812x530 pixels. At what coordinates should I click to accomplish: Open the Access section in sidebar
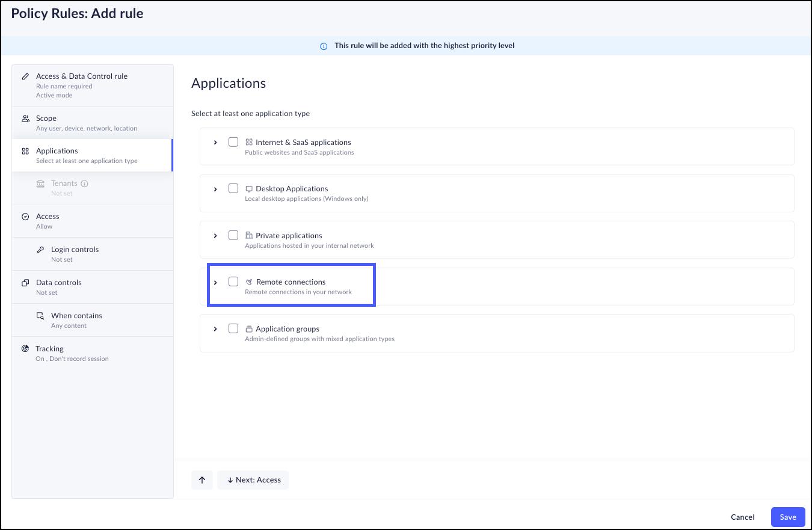48,217
